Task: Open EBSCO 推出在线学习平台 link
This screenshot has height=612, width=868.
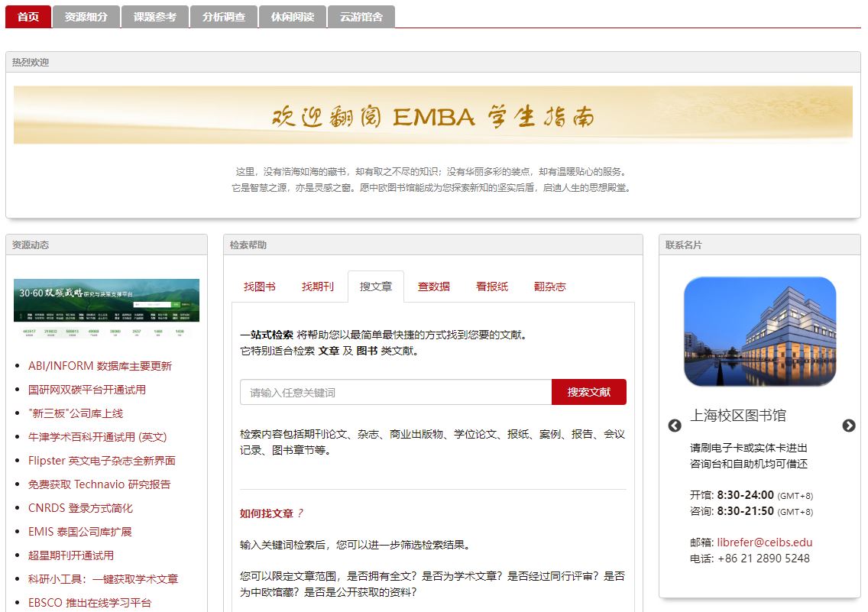Action: click(89, 603)
